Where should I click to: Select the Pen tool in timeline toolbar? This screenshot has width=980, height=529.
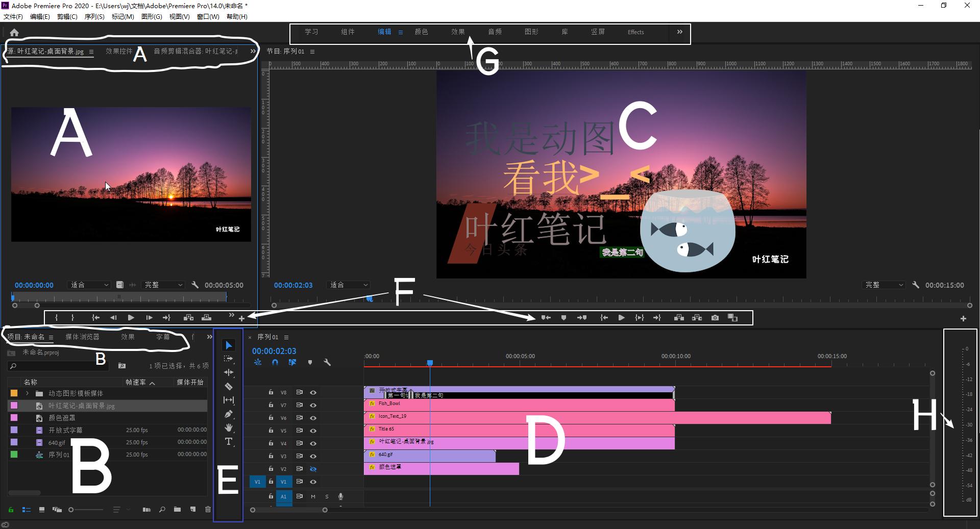[x=229, y=414]
